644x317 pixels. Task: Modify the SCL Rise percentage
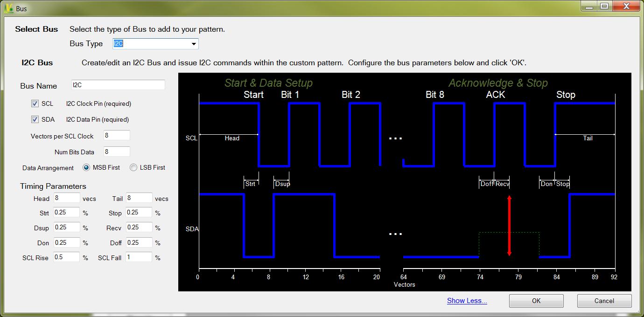click(x=66, y=257)
